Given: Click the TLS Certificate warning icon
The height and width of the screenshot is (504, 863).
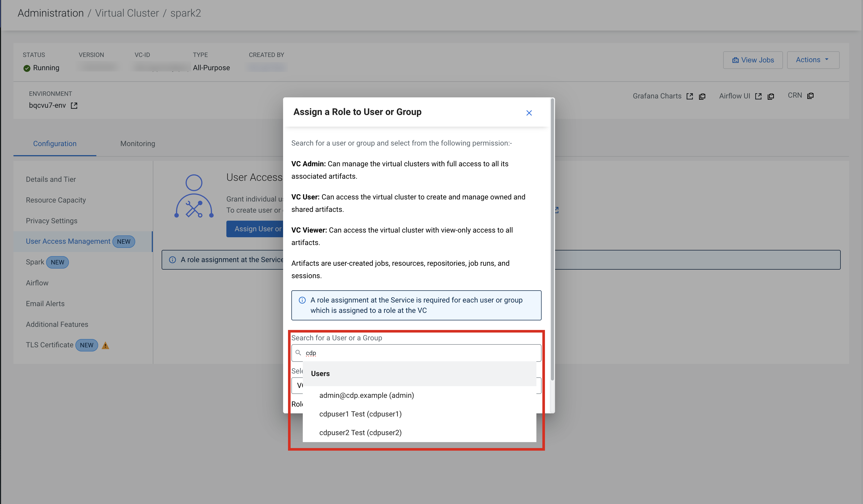Looking at the screenshot, I should pos(105,345).
